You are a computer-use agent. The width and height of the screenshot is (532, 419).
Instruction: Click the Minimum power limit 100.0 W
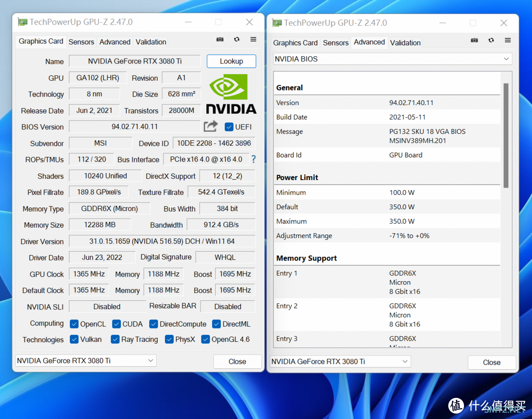(x=402, y=193)
